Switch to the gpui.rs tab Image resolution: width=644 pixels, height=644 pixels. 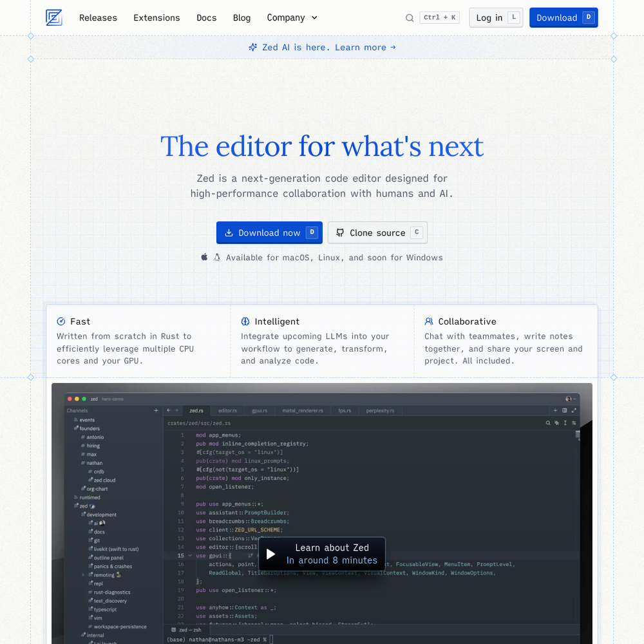pos(260,410)
